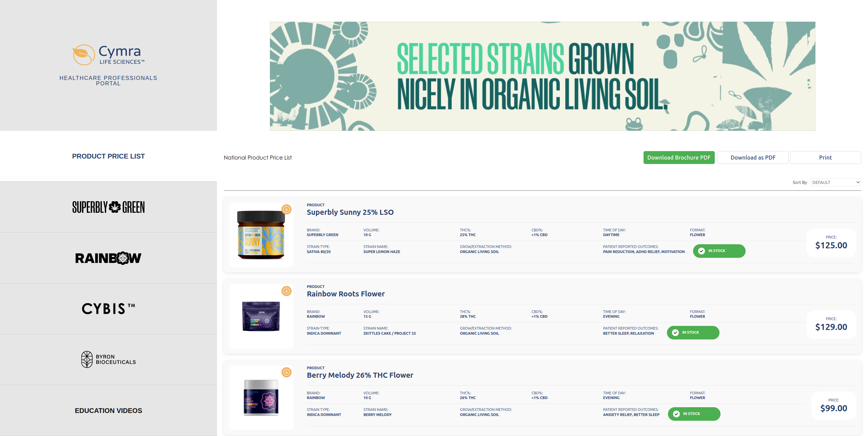Click the orange download icon on Berry Melody image
The height and width of the screenshot is (436, 868).
point(287,372)
